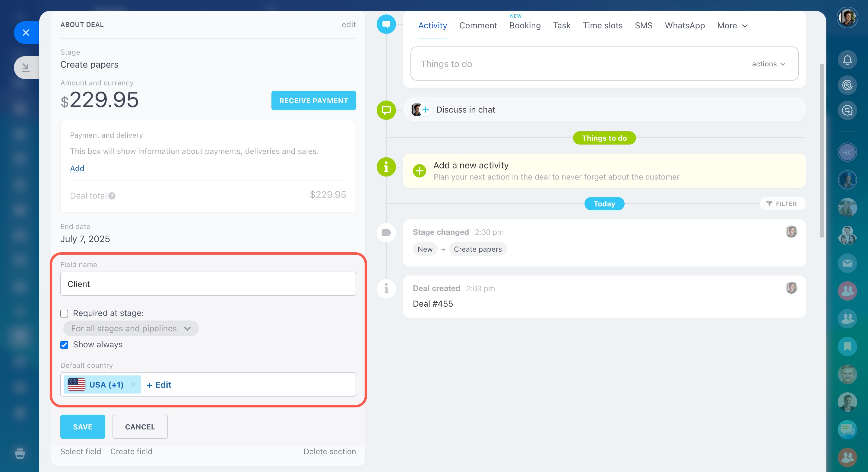Open the actions dropdown in Things to do
Viewport: 868px width, 472px height.
tap(768, 64)
